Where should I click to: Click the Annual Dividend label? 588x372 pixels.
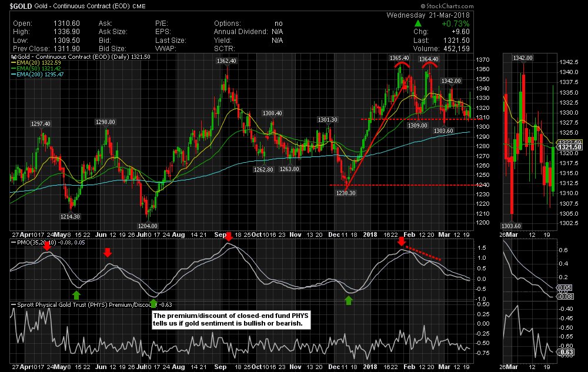240,32
